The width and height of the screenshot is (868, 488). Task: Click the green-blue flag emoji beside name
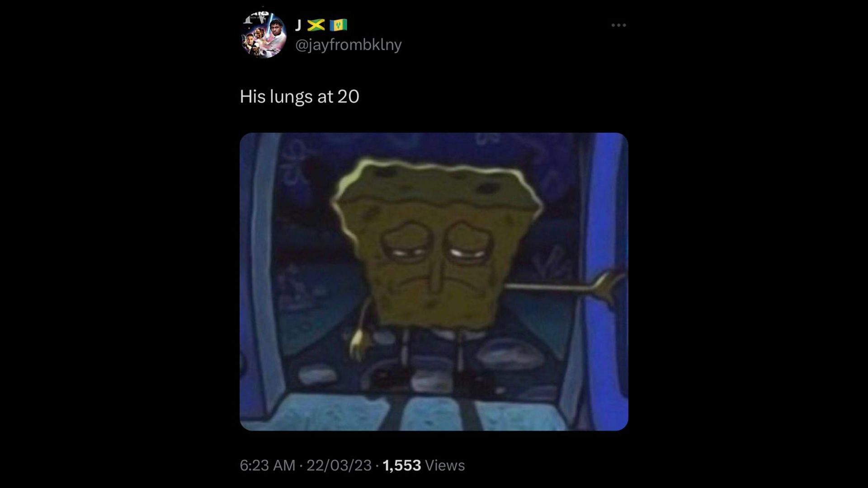pyautogui.click(x=338, y=25)
